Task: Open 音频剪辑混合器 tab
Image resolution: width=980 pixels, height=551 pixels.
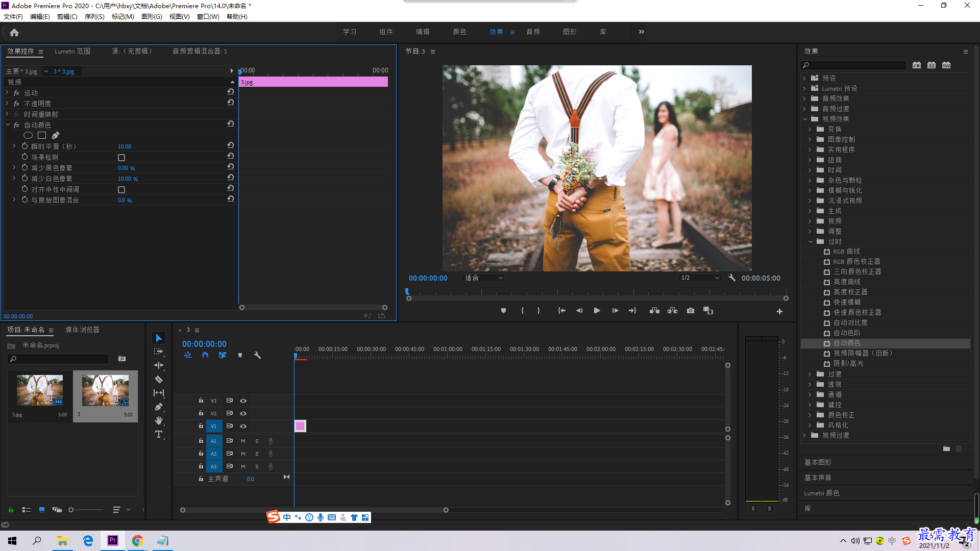Action: (200, 51)
